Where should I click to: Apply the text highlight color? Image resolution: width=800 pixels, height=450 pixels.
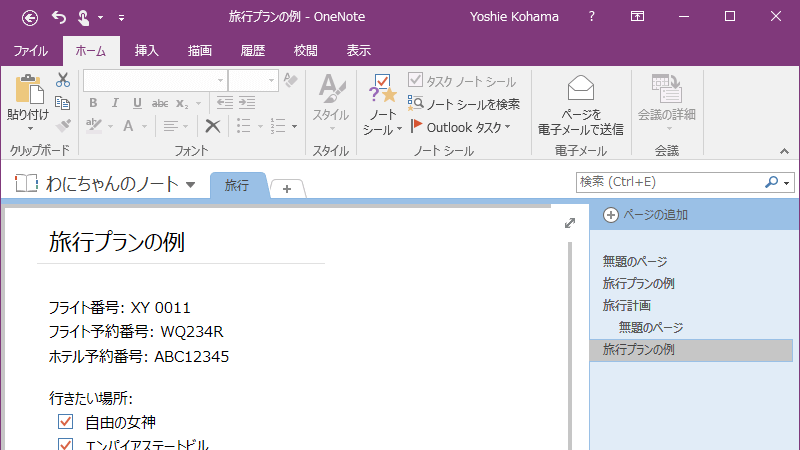tap(94, 126)
